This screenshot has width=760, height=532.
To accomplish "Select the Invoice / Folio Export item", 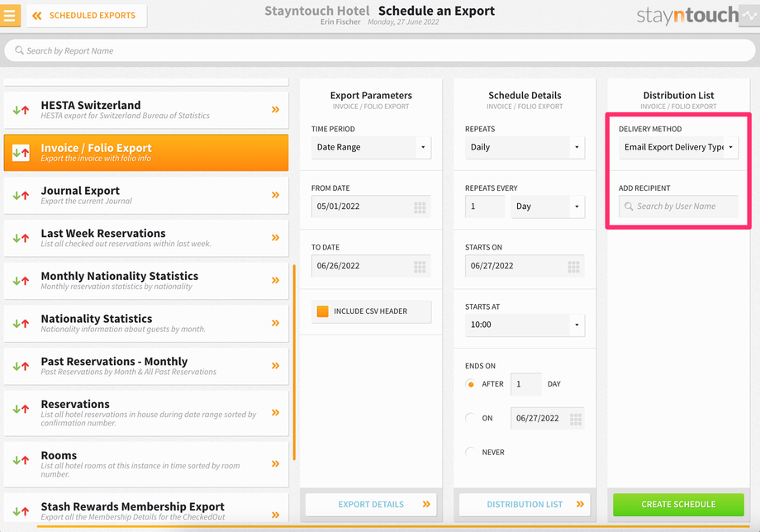I will point(146,152).
